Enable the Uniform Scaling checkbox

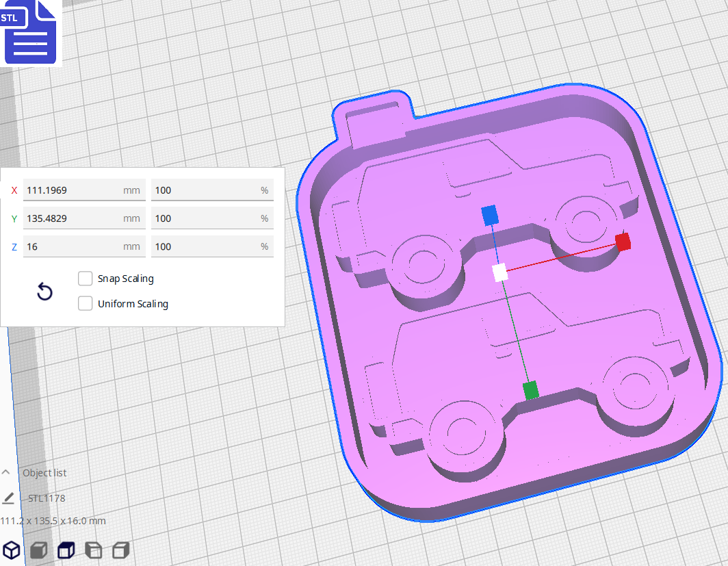click(x=86, y=304)
